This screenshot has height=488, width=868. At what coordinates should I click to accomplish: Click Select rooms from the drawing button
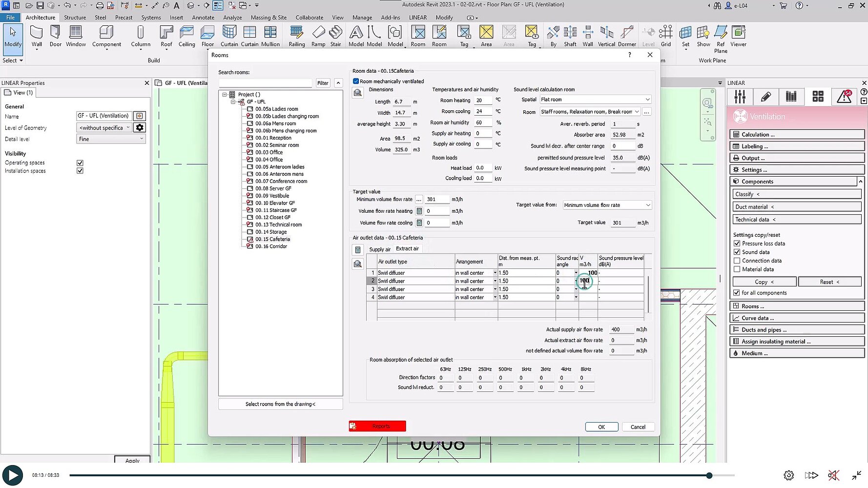[280, 404]
